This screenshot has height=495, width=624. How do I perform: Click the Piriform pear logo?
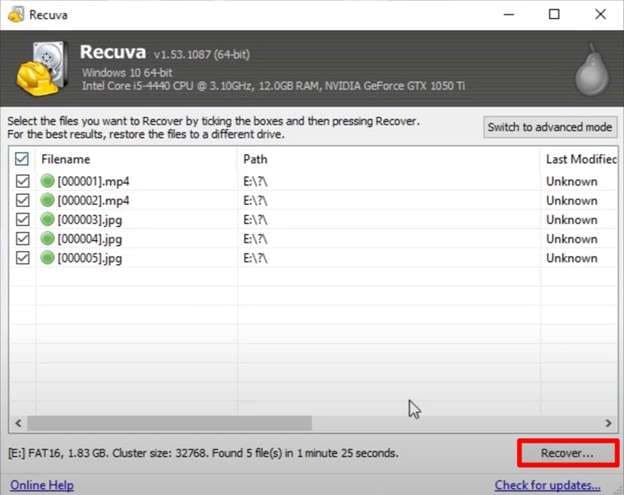(592, 70)
